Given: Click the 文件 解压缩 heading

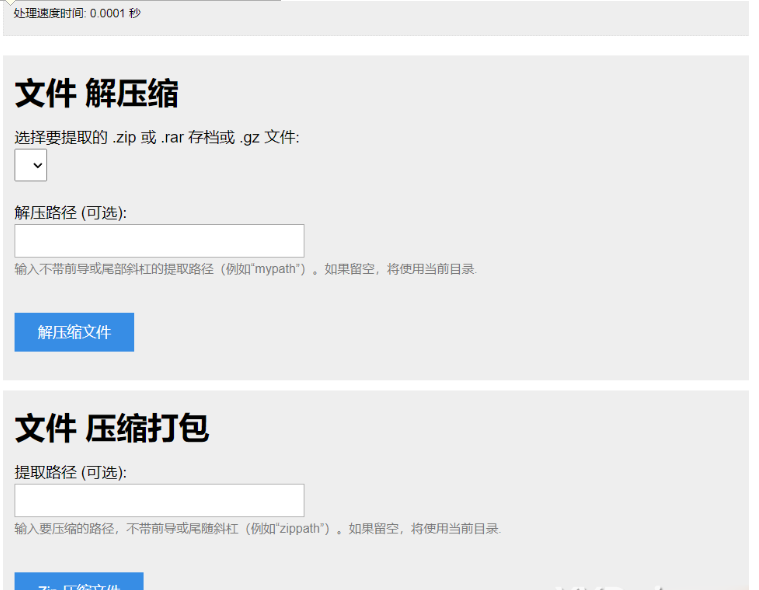Looking at the screenshot, I should click(97, 94).
